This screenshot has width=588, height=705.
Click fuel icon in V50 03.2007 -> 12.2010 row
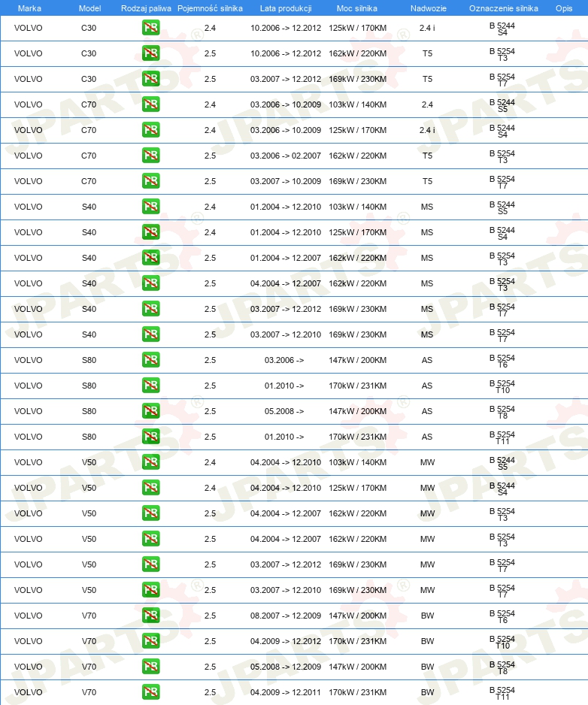[x=150, y=590]
